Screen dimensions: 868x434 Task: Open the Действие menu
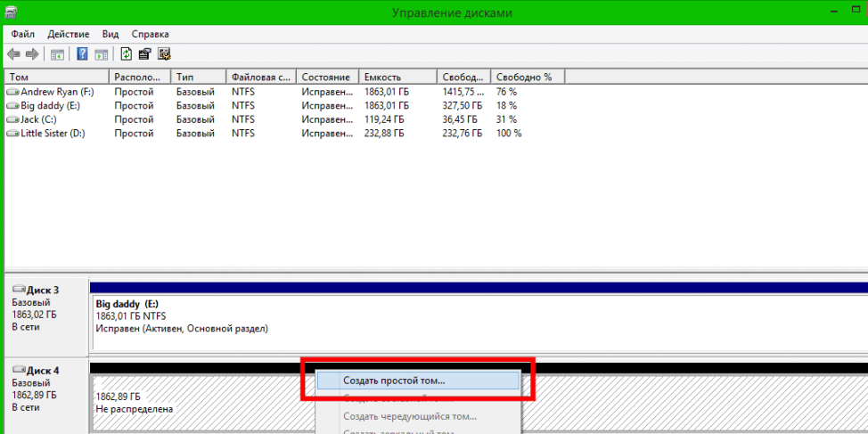68,33
